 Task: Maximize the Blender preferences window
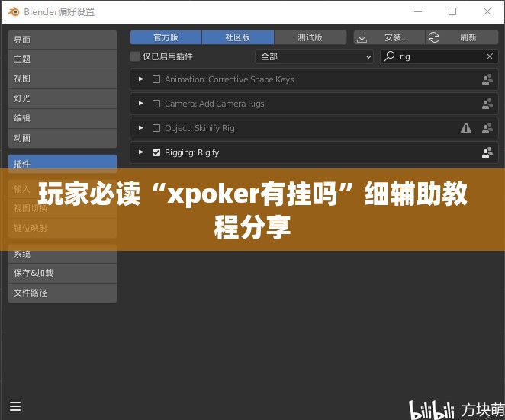coord(452,12)
